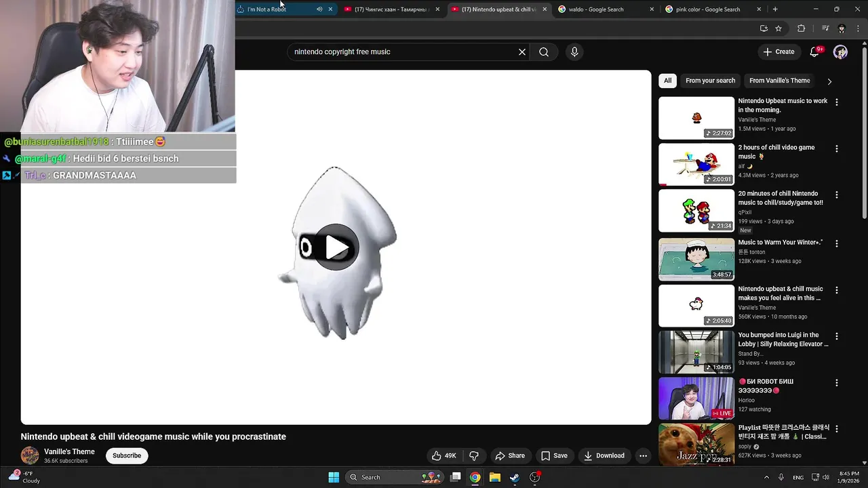Clear the search query with the X

pos(522,52)
